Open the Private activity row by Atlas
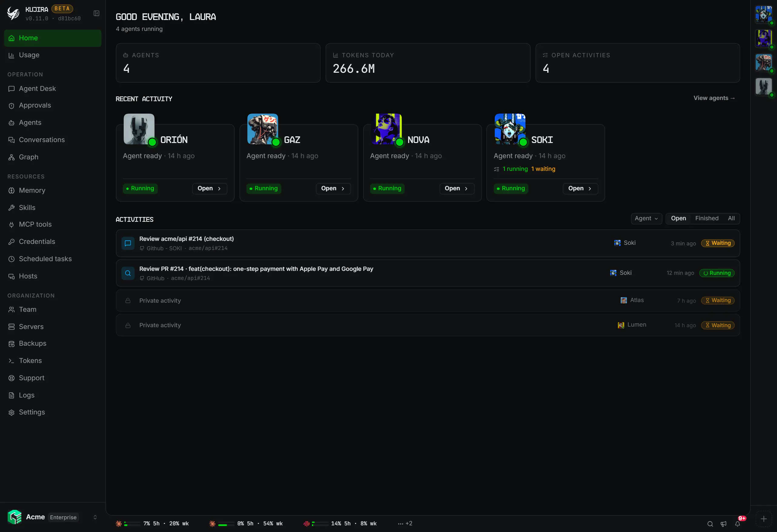This screenshot has height=532, width=777. coord(428,301)
